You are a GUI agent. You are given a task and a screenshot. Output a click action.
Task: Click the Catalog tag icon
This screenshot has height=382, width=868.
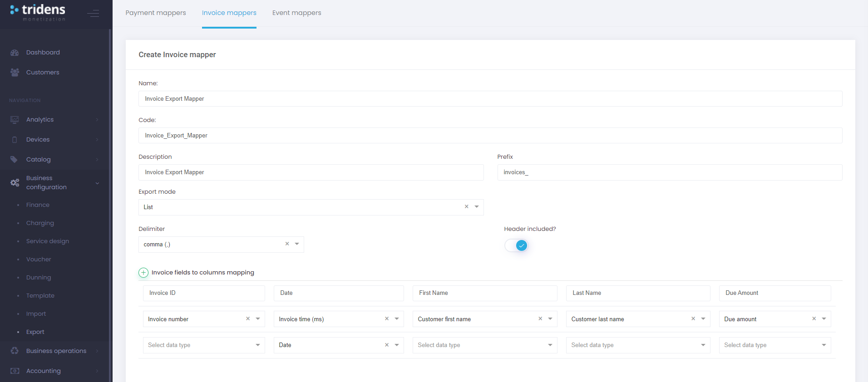coord(15,160)
